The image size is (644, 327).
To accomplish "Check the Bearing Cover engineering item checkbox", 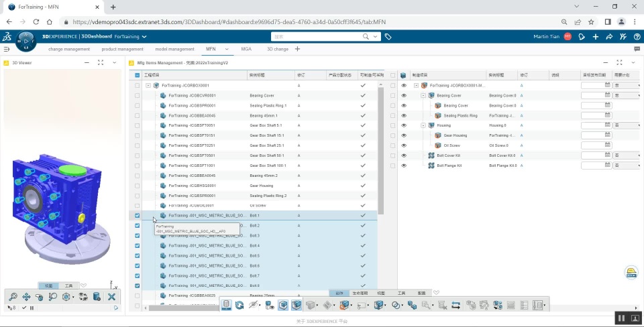I will coord(137,96).
